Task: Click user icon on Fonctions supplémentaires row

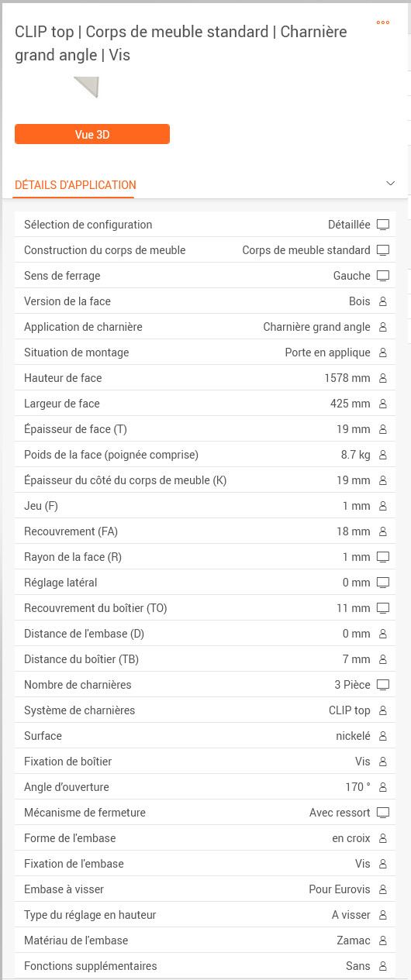Action: coord(382,966)
